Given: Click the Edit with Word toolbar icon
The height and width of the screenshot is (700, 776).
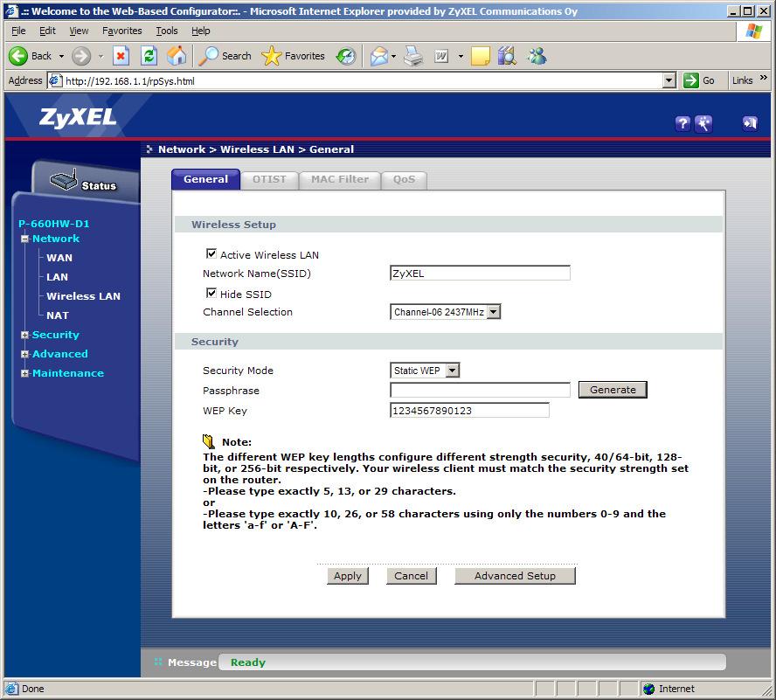Looking at the screenshot, I should click(x=441, y=56).
